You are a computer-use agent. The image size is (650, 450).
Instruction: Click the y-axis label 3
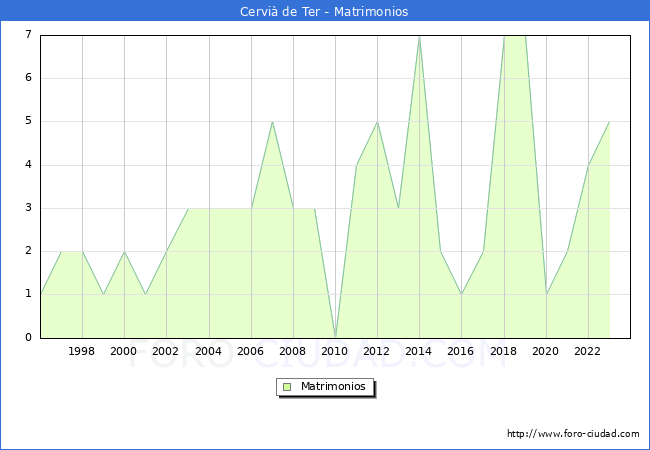28,208
